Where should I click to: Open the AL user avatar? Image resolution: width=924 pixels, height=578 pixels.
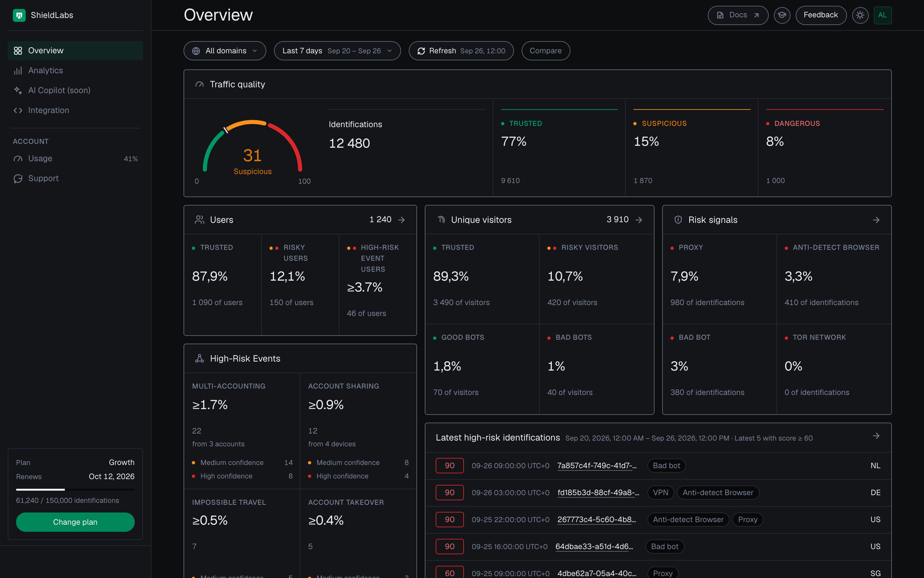883,15
